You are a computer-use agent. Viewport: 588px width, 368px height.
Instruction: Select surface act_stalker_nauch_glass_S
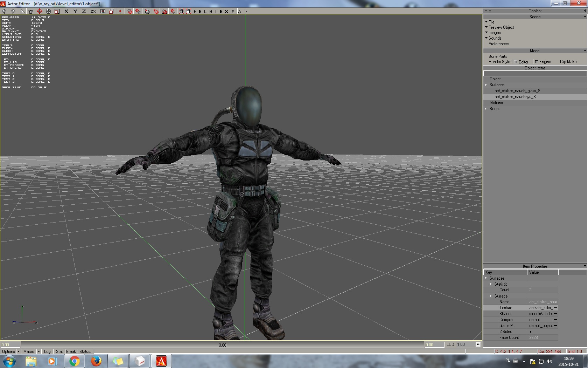[517, 91]
